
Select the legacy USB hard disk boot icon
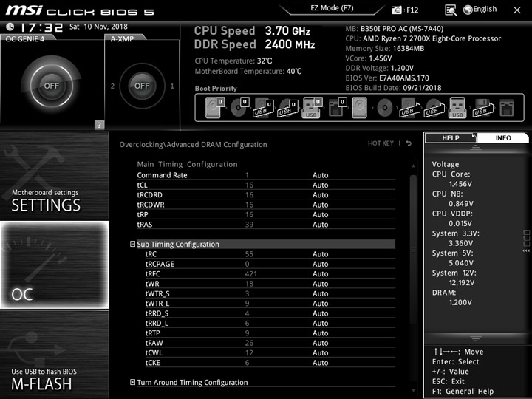coord(410,108)
